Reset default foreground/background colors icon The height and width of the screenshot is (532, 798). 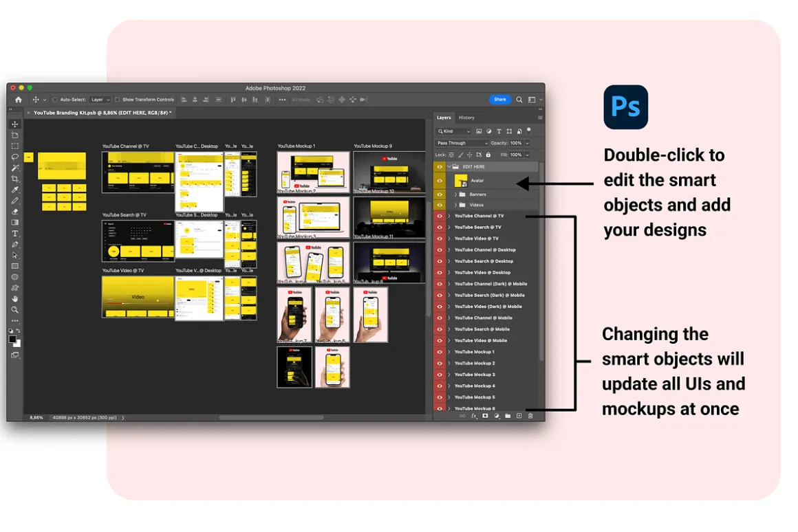point(11,331)
